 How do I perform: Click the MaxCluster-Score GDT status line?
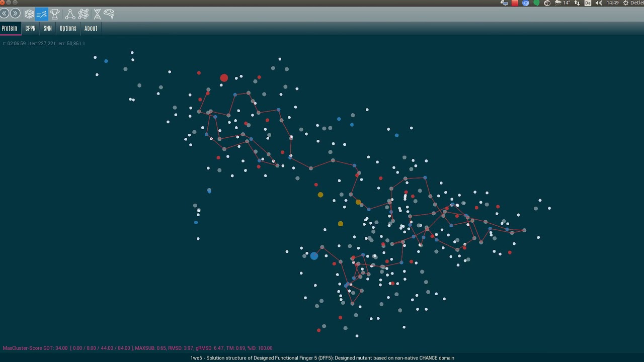(137, 348)
